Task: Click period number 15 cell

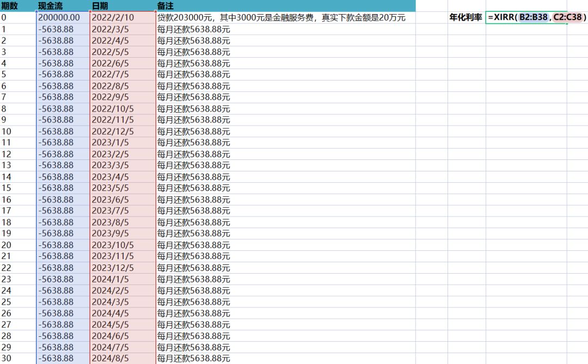Action: [18, 188]
